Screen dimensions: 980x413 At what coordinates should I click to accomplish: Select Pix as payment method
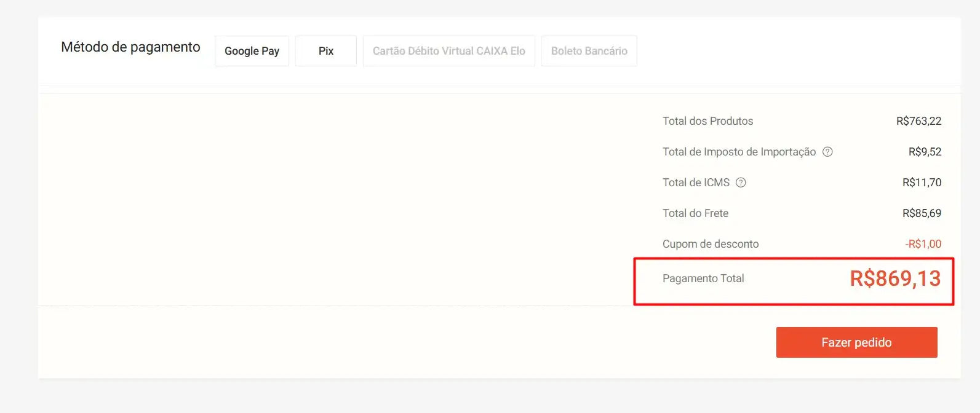325,50
